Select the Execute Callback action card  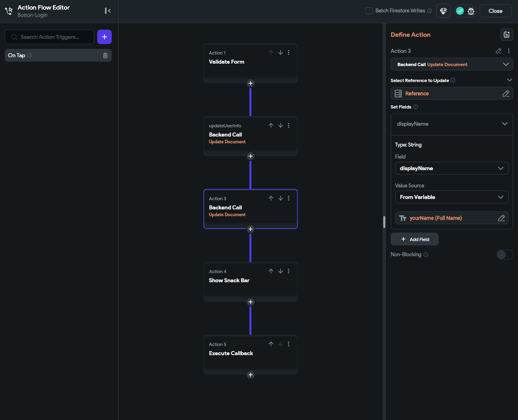[251, 355]
